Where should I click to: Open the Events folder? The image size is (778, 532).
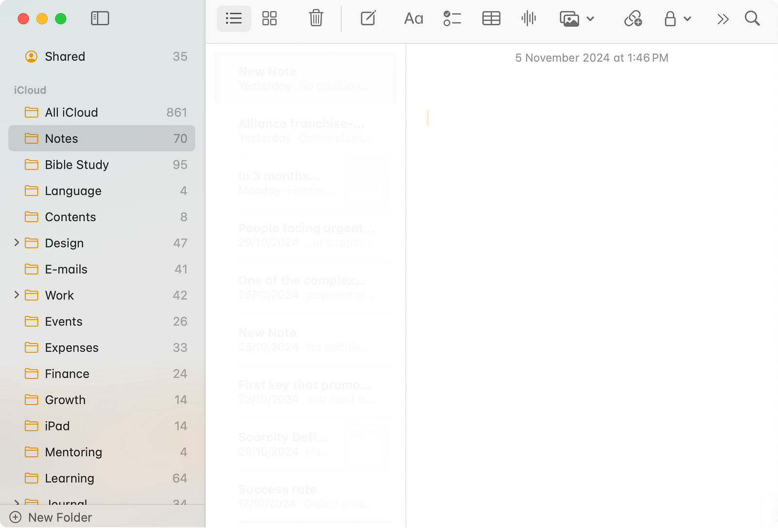coord(102,322)
